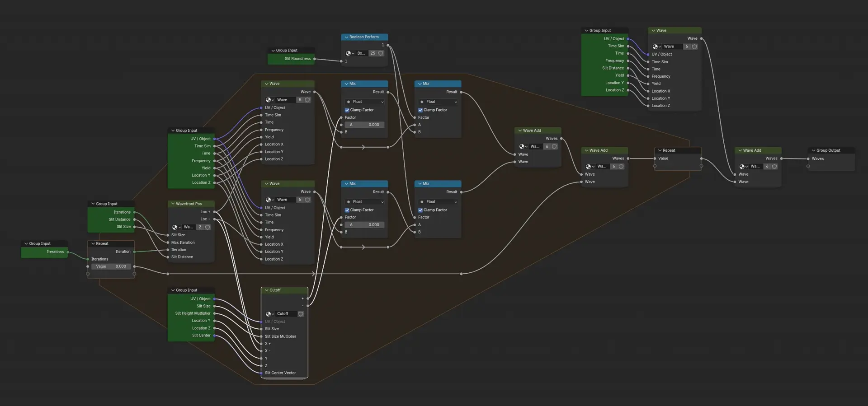
Task: Open the Wavefront Pos node group browse icon
Action: click(176, 227)
